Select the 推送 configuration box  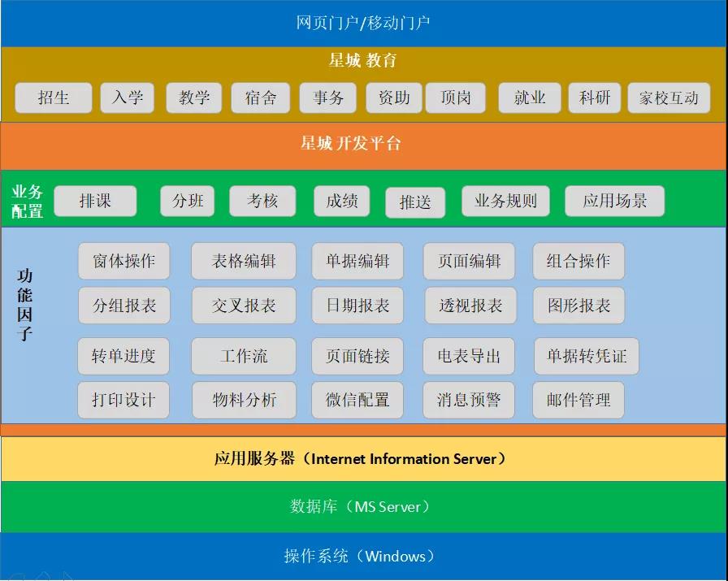[x=415, y=202]
